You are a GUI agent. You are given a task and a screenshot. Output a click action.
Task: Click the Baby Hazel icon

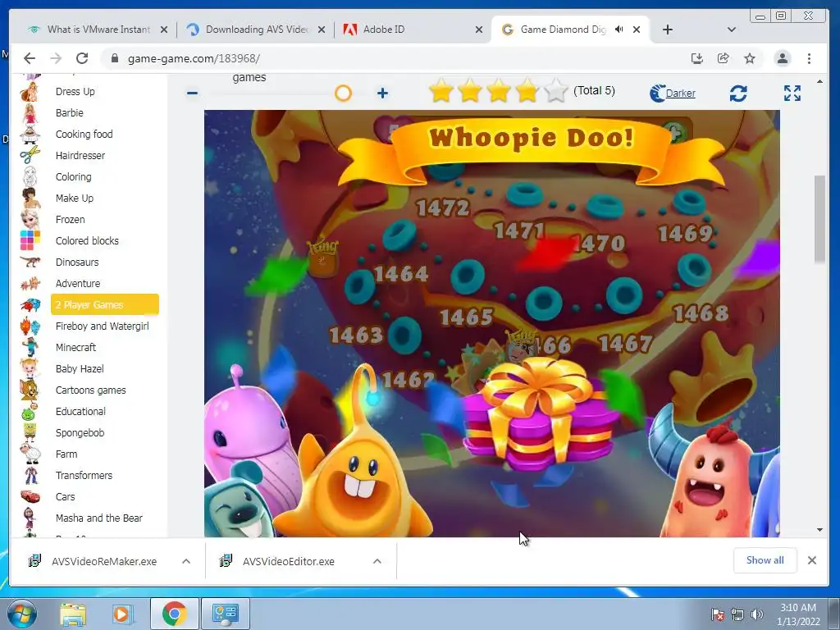click(x=30, y=368)
